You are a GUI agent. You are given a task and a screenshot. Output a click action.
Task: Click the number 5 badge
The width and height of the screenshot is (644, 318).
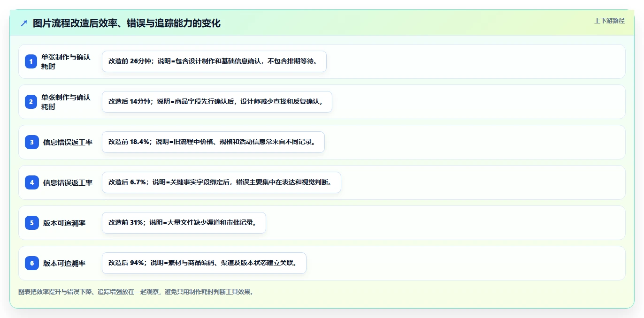[x=31, y=223]
